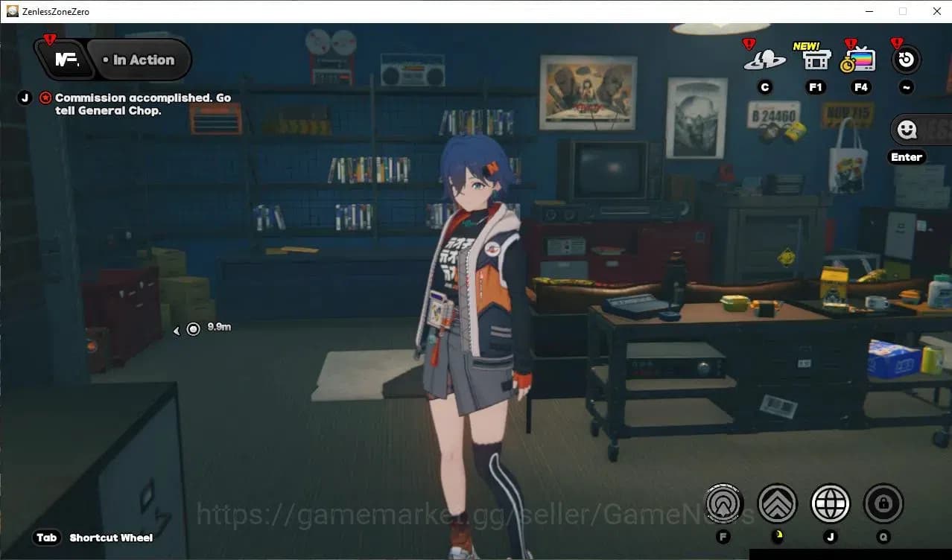Open the commission quest tracker text
Viewport: 952px width, 560px height.
tap(143, 104)
